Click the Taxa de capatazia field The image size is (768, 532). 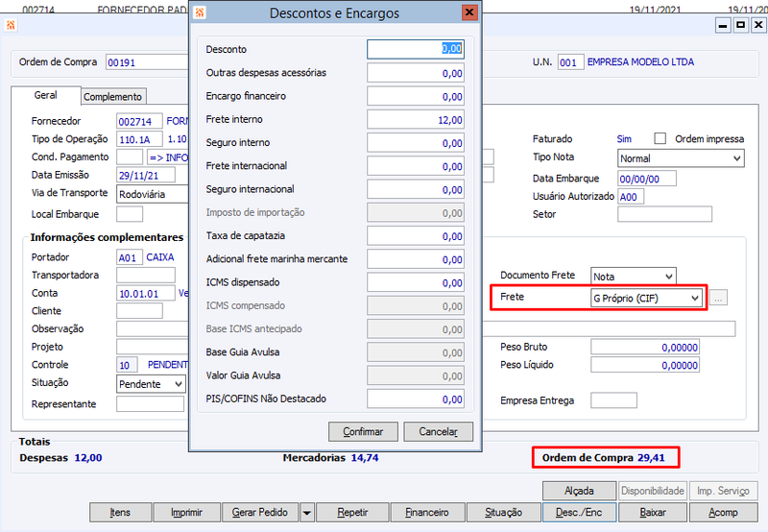(416, 236)
